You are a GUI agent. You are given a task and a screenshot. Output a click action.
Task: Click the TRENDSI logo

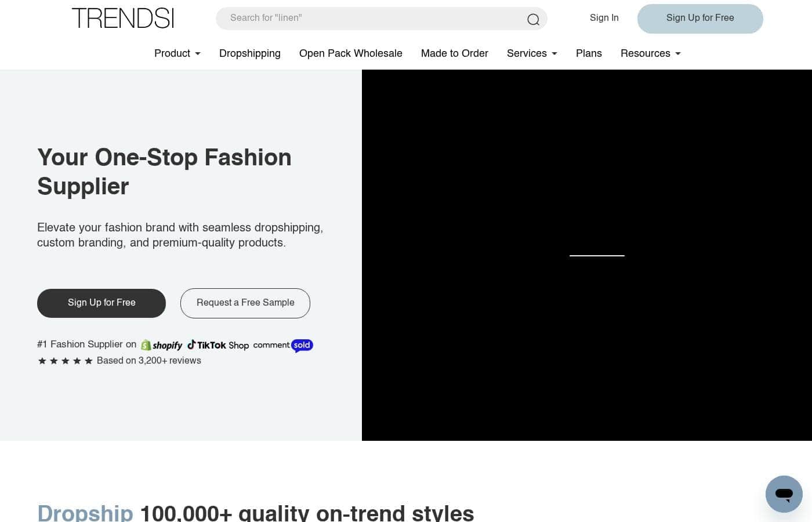point(122,18)
